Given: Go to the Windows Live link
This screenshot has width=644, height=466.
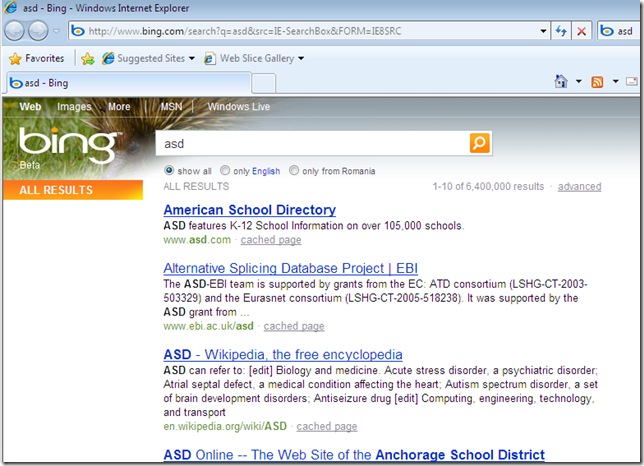Looking at the screenshot, I should (239, 107).
